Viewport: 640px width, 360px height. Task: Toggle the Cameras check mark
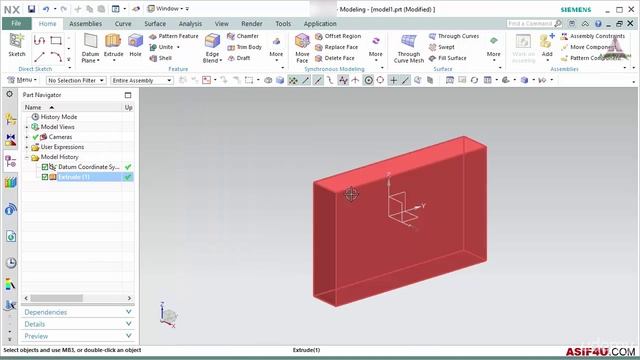click(x=36, y=137)
